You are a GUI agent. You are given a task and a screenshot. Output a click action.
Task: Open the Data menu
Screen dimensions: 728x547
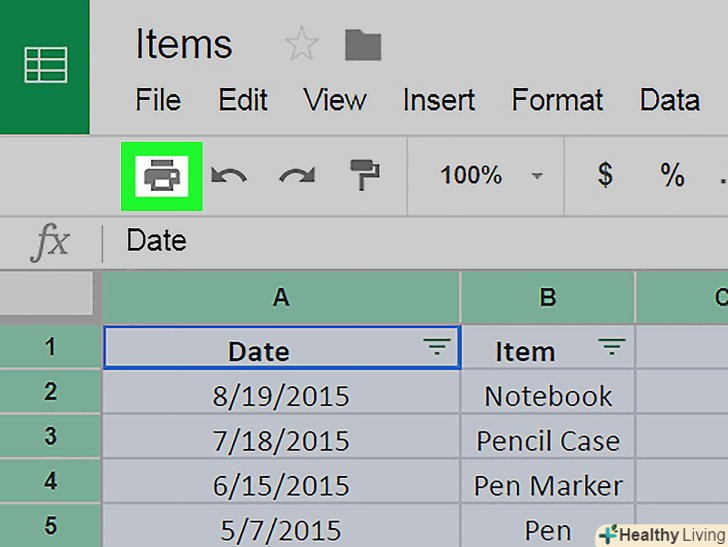click(x=669, y=100)
